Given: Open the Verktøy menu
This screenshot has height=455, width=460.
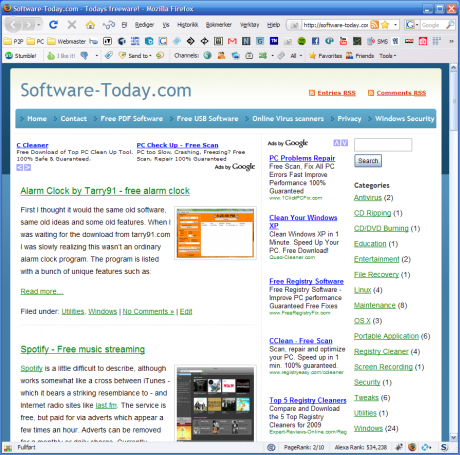Looking at the screenshot, I should pyautogui.click(x=249, y=25).
